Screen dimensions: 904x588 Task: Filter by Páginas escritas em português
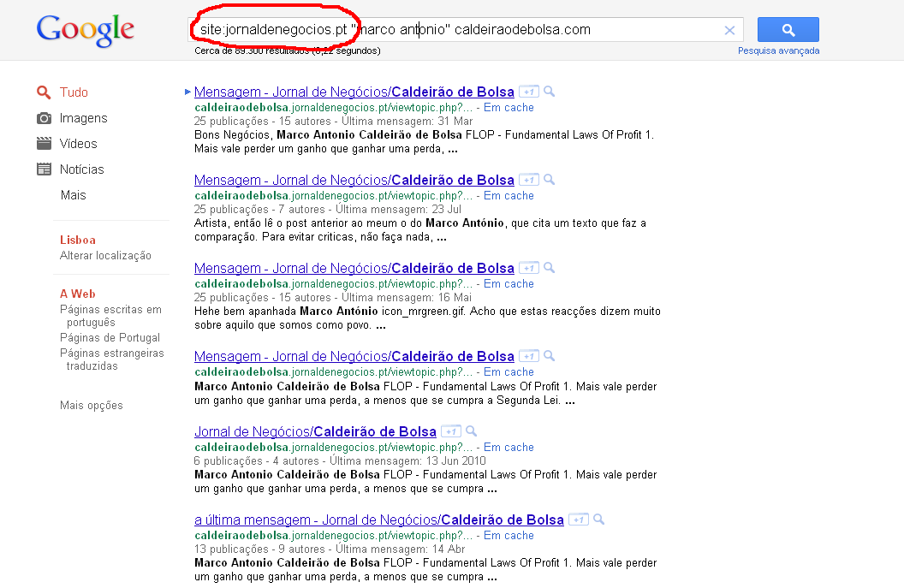[x=110, y=316]
